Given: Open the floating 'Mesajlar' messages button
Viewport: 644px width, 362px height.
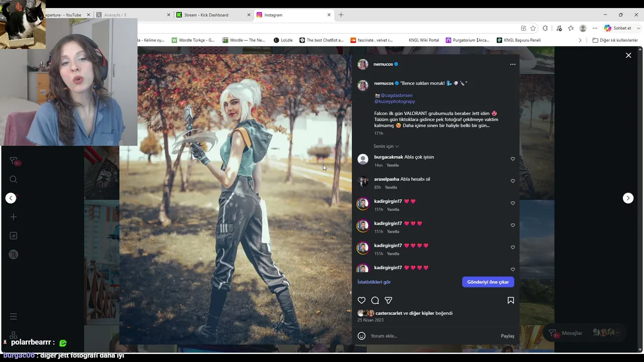Looking at the screenshot, I should 585,333.
